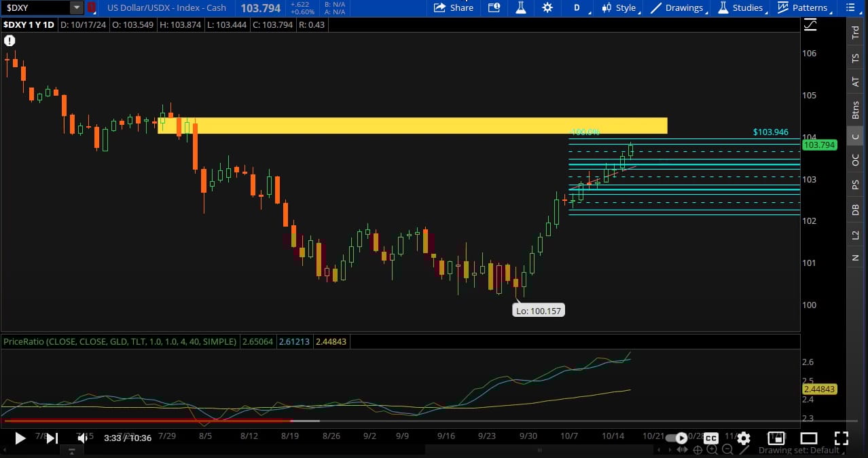Open the D time frame dropdown
The image size is (868, 458).
(577, 7)
